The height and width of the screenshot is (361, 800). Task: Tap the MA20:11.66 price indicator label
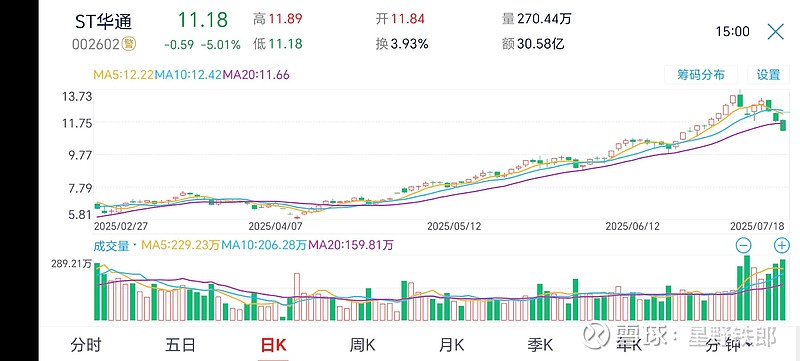pyautogui.click(x=257, y=75)
